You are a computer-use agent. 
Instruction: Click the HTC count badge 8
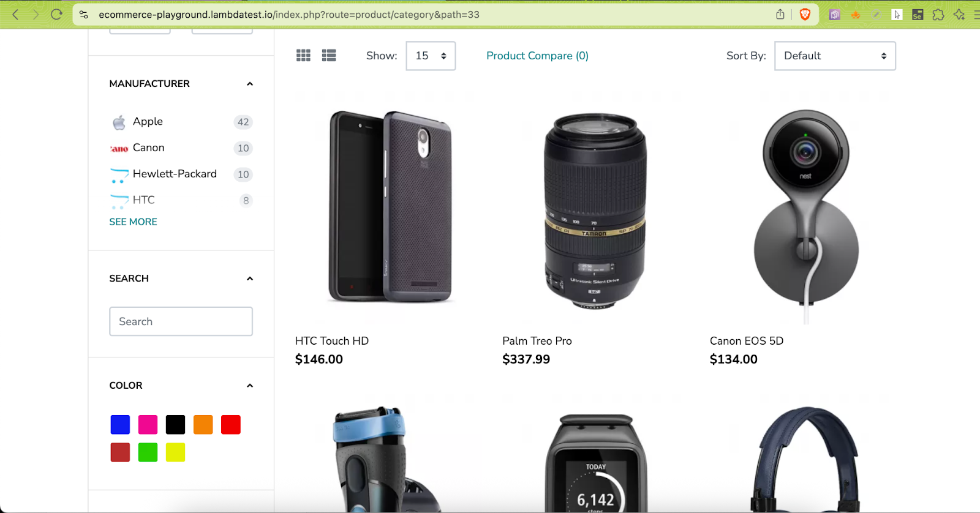[x=246, y=200]
